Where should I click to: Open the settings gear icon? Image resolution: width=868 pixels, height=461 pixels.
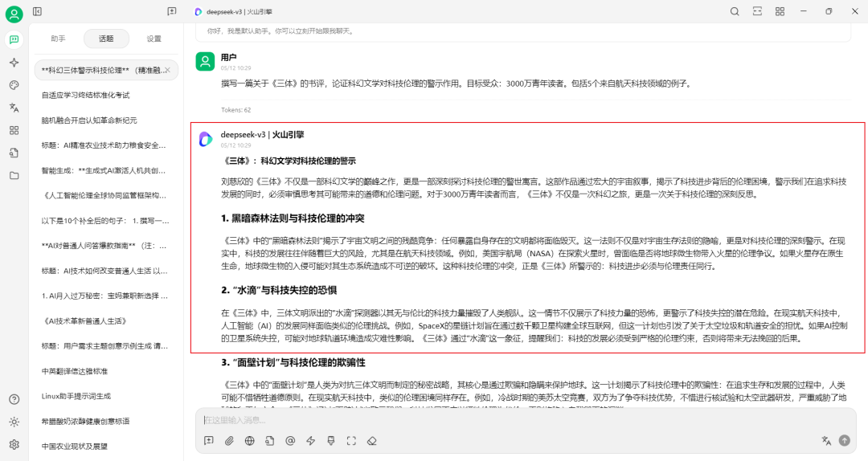(x=14, y=445)
